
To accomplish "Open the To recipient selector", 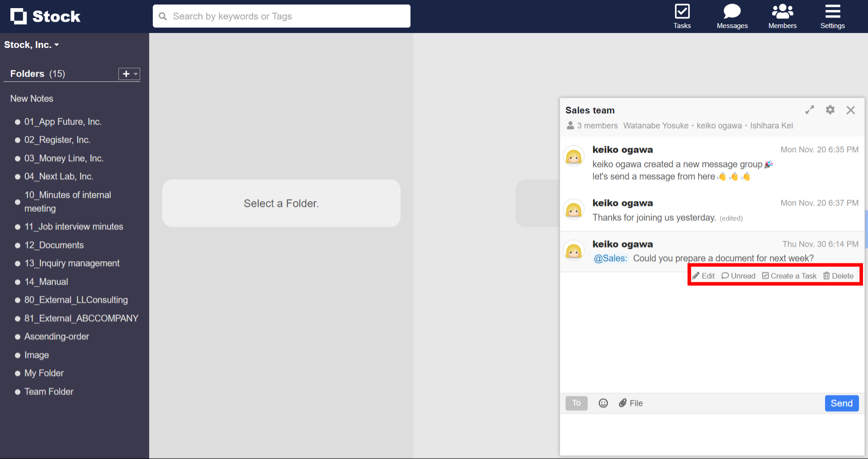I will click(576, 403).
